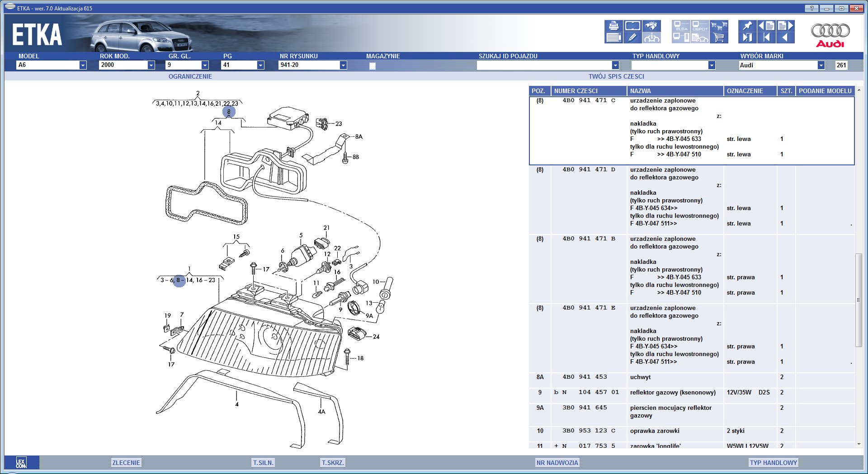868x474 pixels.
Task: Click the OGRANICZENIE tab label
Action: coord(190,76)
